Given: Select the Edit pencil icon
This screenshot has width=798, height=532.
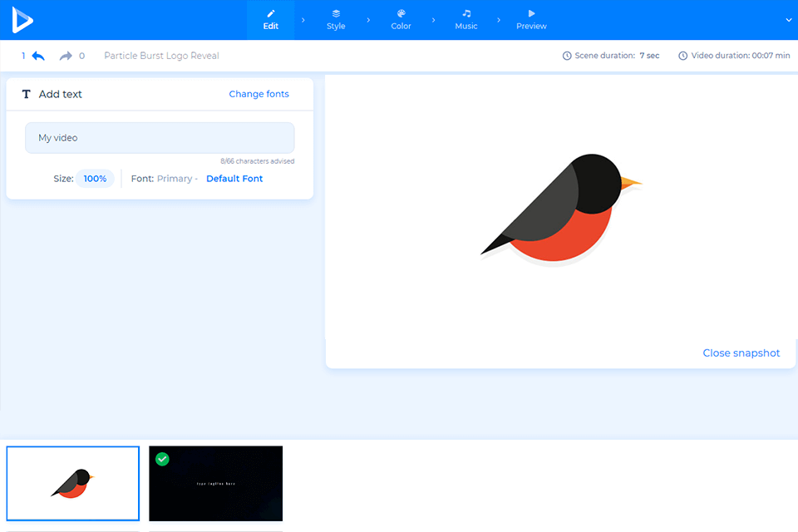Looking at the screenshot, I should click(270, 13).
